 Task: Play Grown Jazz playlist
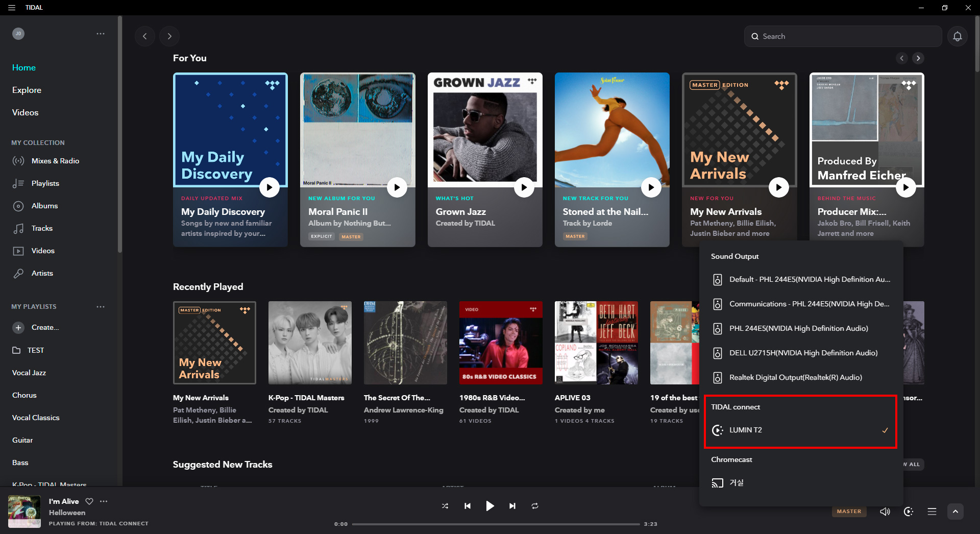pos(524,187)
